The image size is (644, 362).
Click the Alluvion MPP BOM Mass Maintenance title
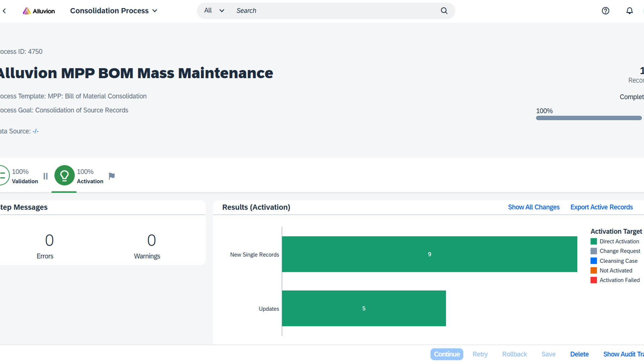(137, 73)
